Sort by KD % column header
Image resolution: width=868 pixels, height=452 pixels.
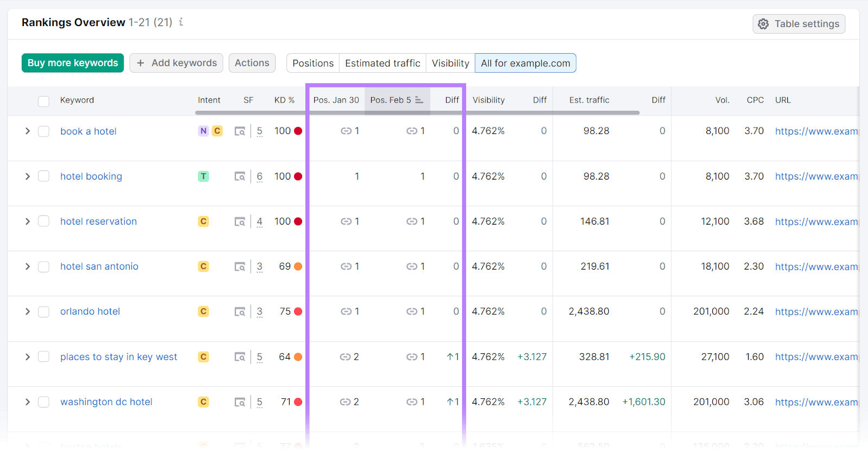click(x=284, y=100)
